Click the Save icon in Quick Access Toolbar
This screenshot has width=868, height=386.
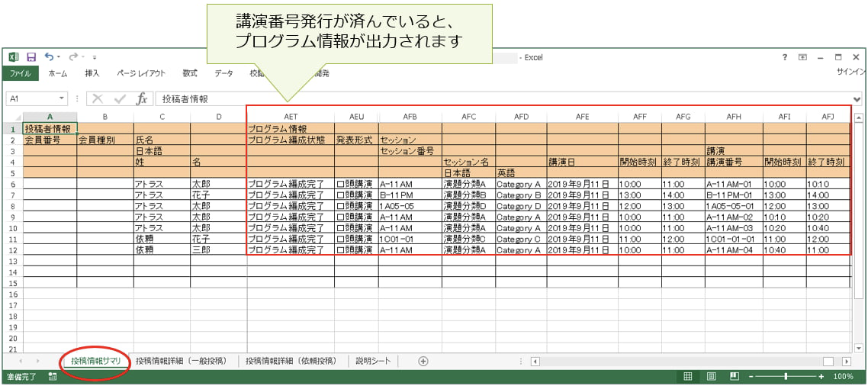pos(31,57)
